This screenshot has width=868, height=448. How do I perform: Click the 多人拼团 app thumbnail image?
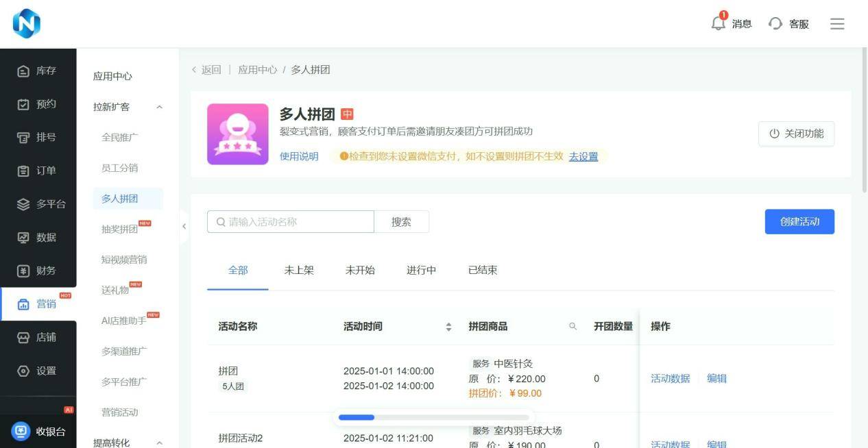point(238,134)
